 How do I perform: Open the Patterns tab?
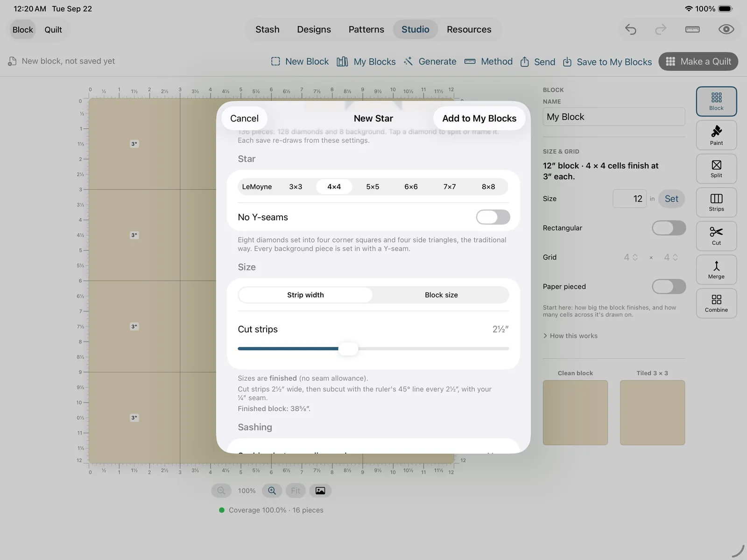tap(366, 29)
